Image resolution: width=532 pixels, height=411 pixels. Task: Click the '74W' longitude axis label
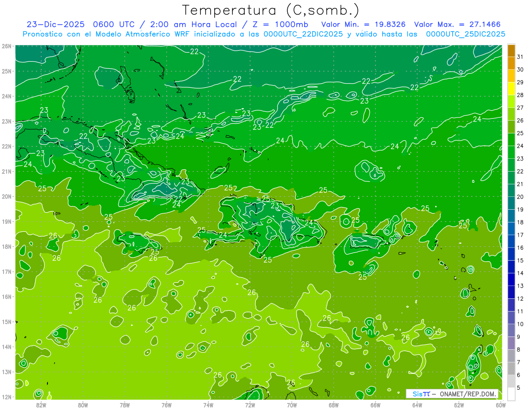(208, 405)
